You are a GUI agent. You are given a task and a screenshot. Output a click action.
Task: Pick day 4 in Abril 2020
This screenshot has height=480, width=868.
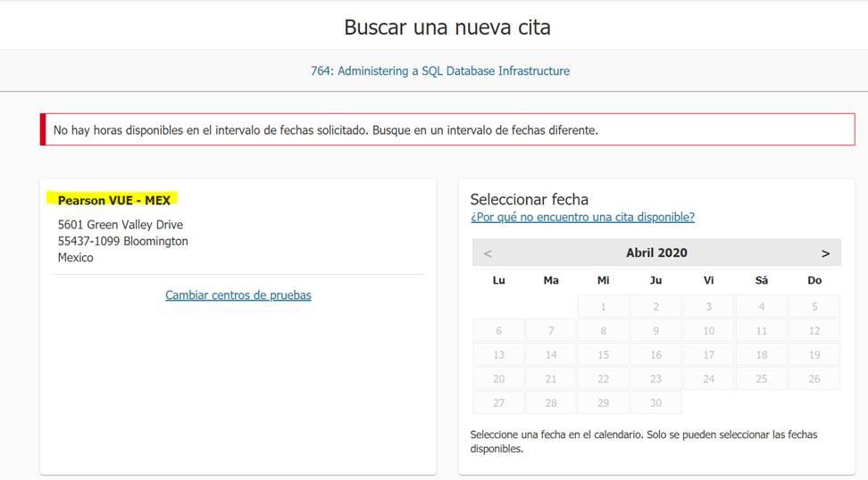click(762, 306)
